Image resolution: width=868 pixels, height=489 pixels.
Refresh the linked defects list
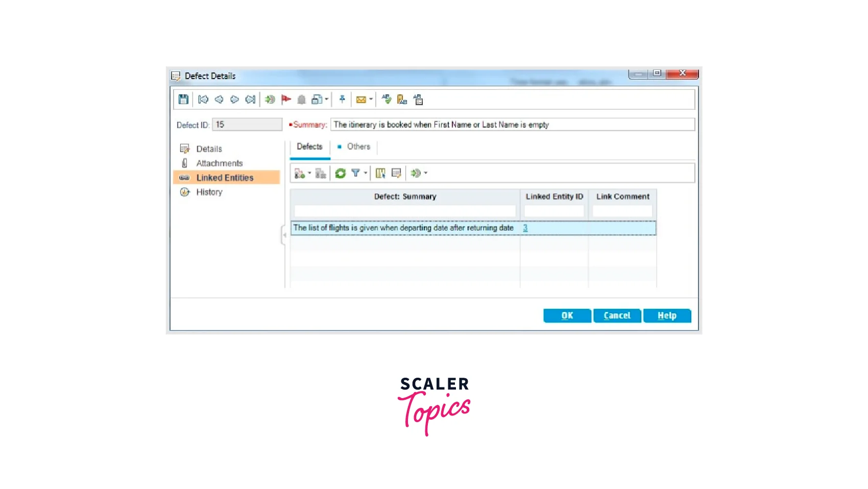coord(340,174)
